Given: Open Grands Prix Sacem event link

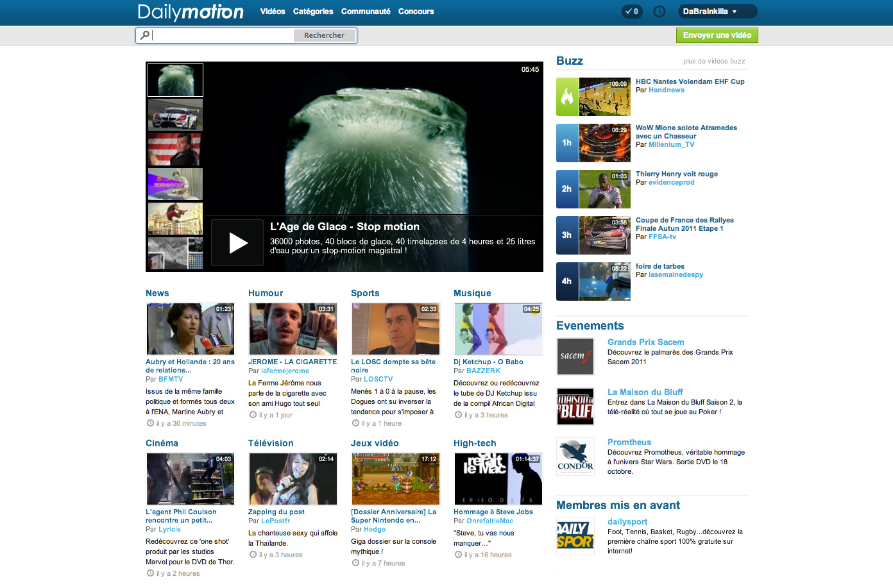Looking at the screenshot, I should pyautogui.click(x=645, y=342).
